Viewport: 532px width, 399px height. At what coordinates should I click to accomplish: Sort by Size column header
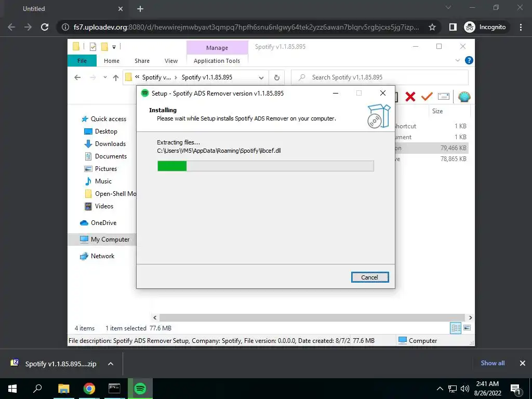click(437, 111)
